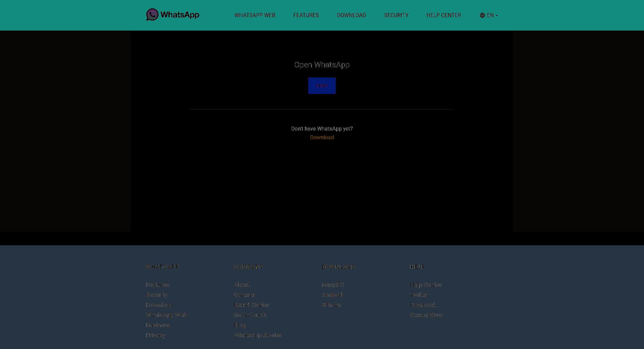
Task: Click the WhatsApp wordmark in the header
Action: (x=180, y=15)
